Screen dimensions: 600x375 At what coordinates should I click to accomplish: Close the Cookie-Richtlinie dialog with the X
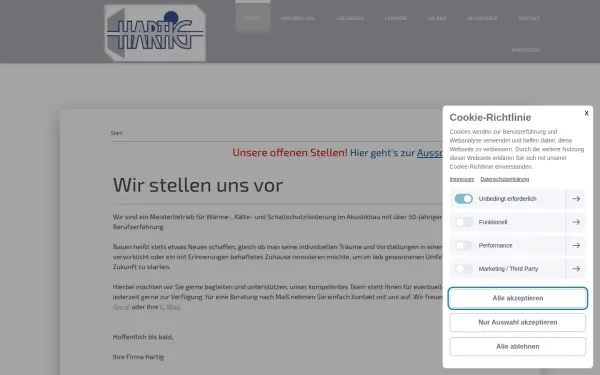point(586,113)
